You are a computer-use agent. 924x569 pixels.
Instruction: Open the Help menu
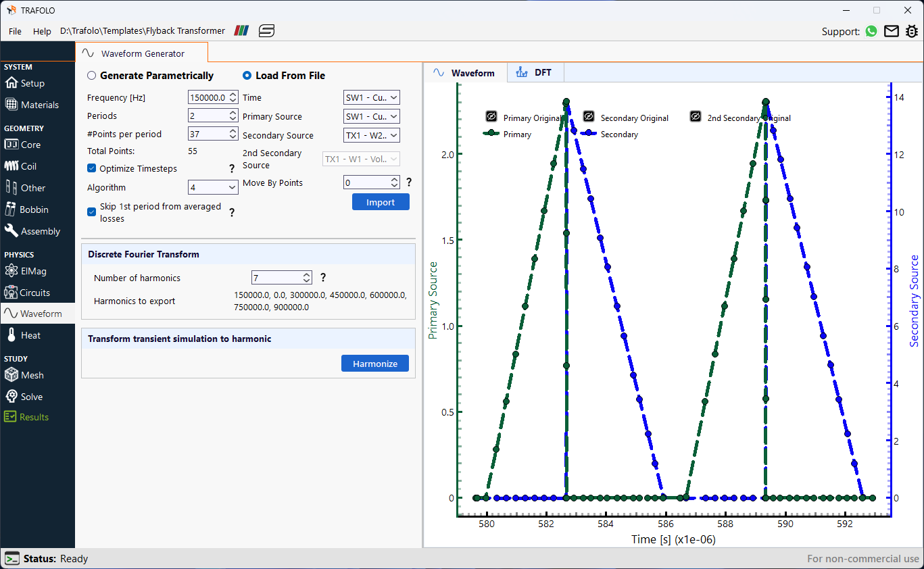point(42,31)
